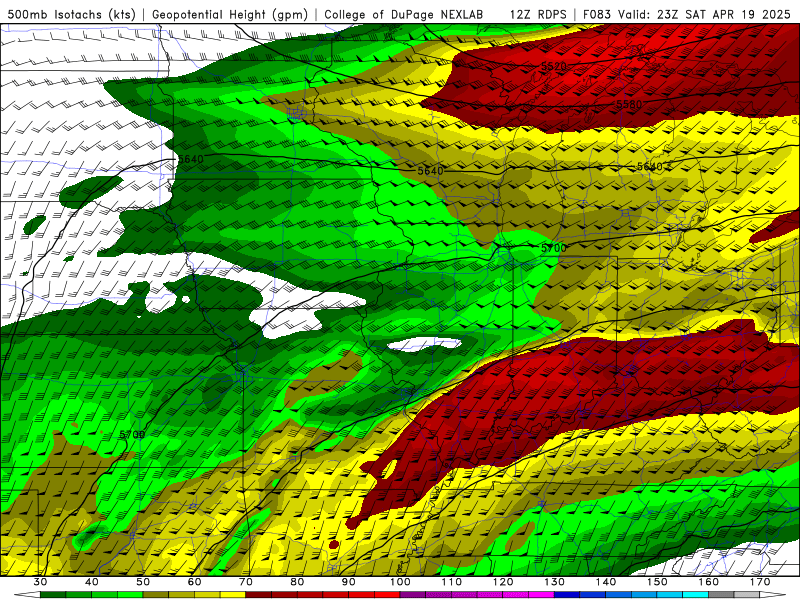
Task: Click the 60 tick label on color scale
Action: pyautogui.click(x=194, y=582)
